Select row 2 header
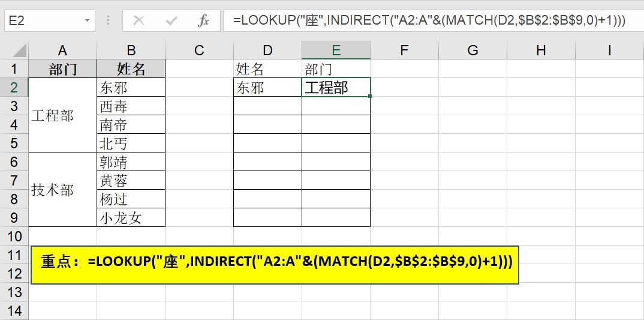The image size is (644, 320). pyautogui.click(x=14, y=87)
